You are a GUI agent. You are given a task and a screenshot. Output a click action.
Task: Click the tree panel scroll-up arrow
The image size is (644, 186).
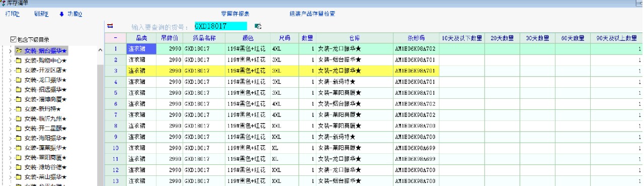point(100,49)
